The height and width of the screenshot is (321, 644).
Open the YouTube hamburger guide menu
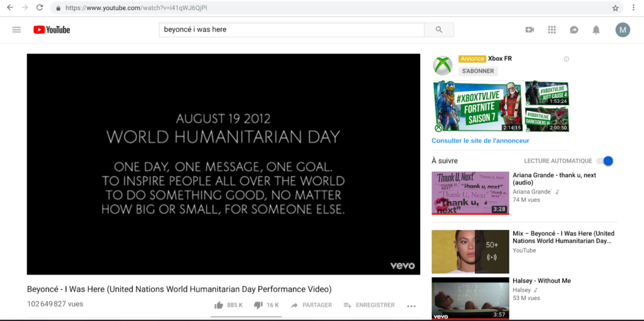[x=16, y=30]
